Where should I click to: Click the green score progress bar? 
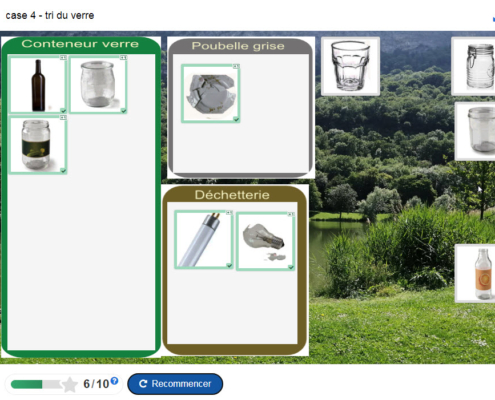point(36,384)
